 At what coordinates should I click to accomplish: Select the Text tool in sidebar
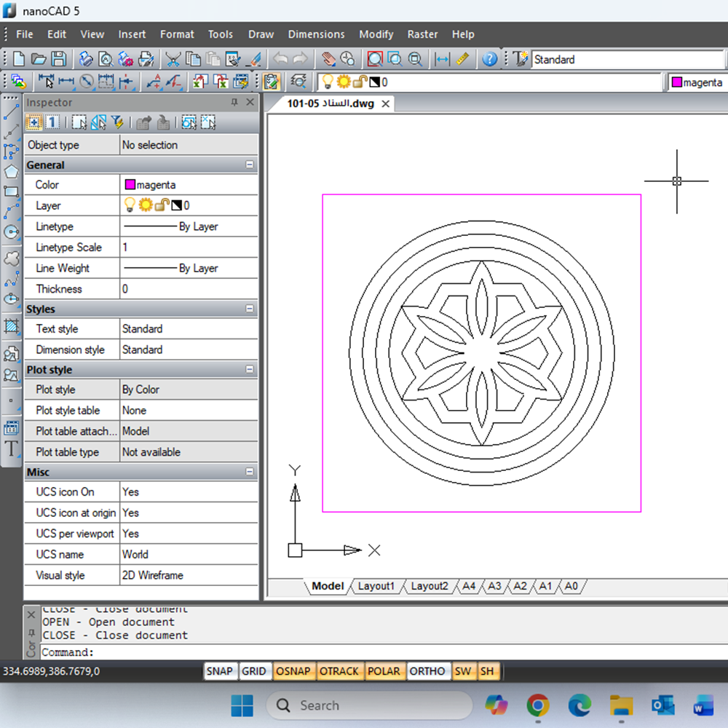(11, 449)
